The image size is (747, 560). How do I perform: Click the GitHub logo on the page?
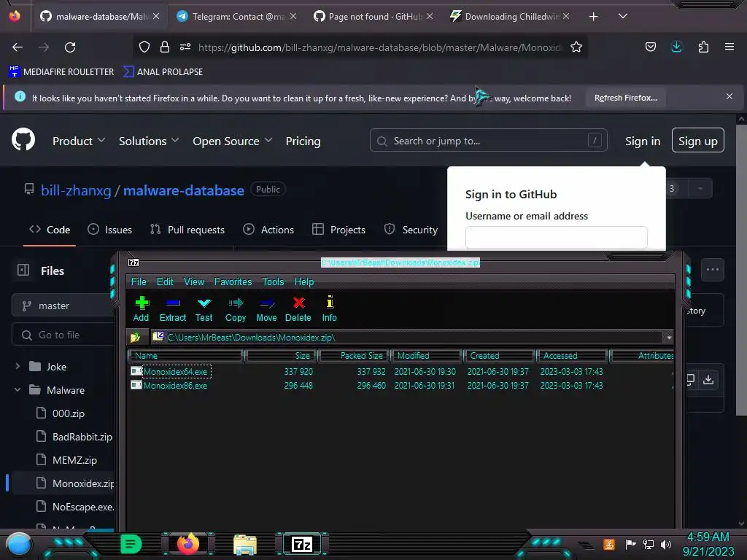coord(23,140)
